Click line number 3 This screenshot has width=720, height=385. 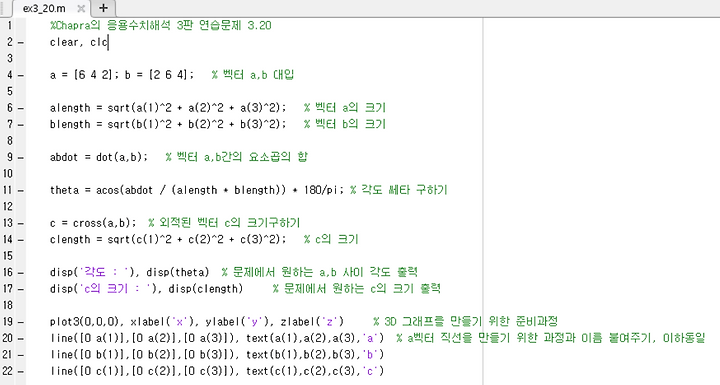coord(10,58)
